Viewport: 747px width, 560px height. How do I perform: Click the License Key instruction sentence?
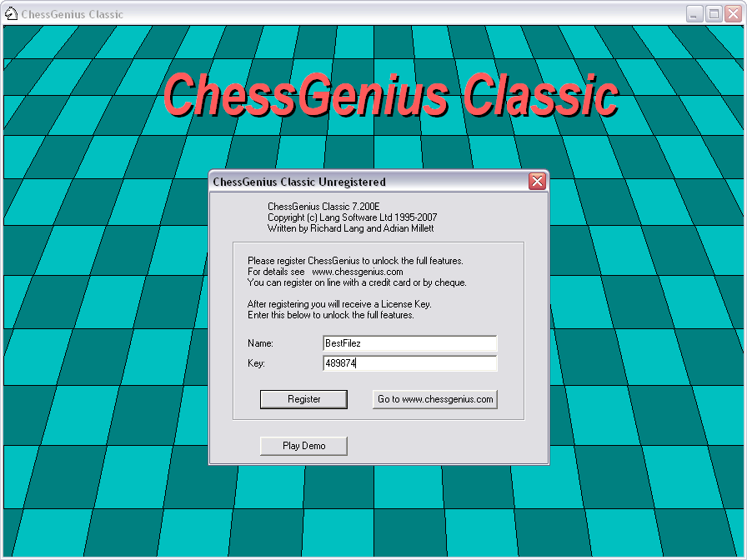point(339,304)
